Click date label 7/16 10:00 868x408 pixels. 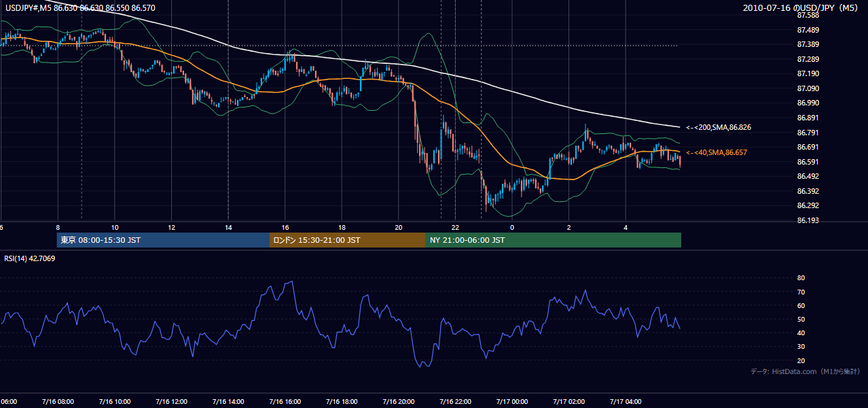[x=115, y=402]
